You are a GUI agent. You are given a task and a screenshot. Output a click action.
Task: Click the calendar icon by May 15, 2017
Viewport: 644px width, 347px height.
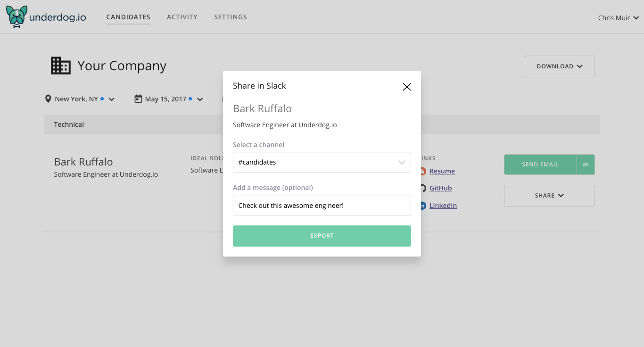[138, 99]
